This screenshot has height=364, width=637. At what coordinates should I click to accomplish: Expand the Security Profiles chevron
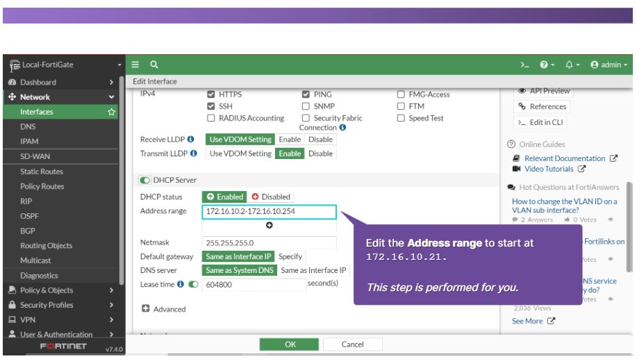[111, 305]
